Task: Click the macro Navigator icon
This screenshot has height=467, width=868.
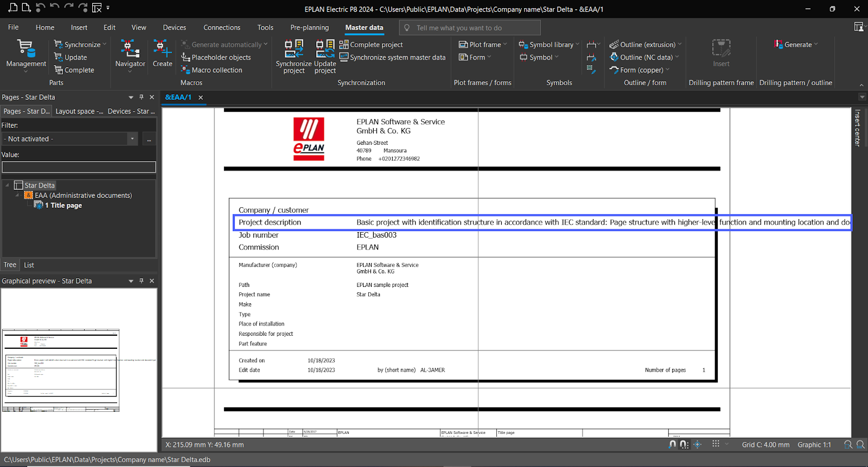Action: [130, 55]
